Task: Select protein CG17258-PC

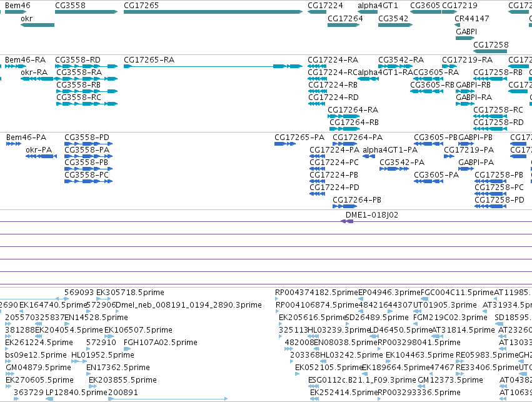Action: click(490, 194)
